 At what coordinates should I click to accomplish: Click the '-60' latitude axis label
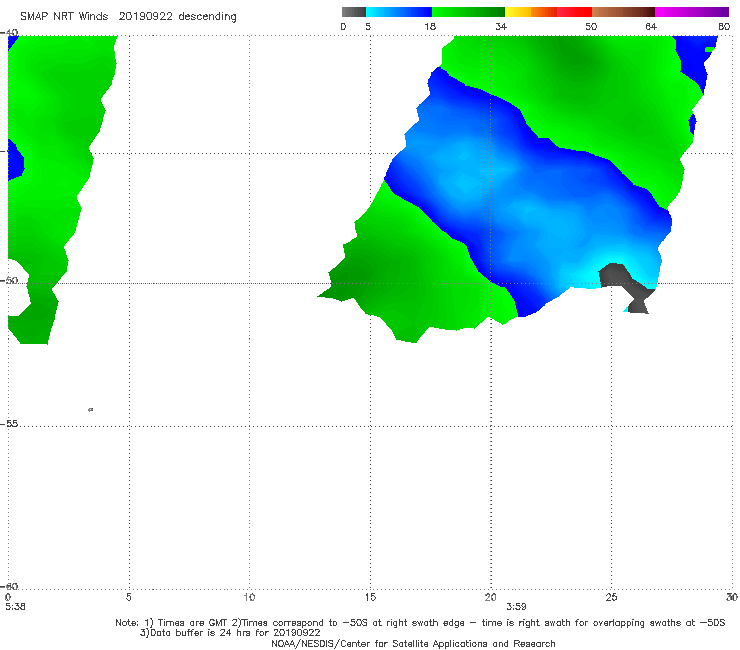coord(9,586)
